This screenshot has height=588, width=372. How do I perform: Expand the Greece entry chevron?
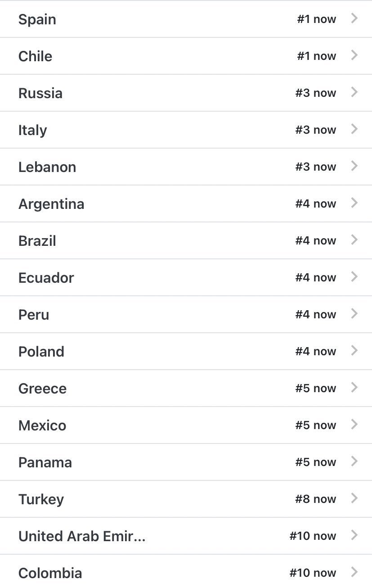coord(354,388)
